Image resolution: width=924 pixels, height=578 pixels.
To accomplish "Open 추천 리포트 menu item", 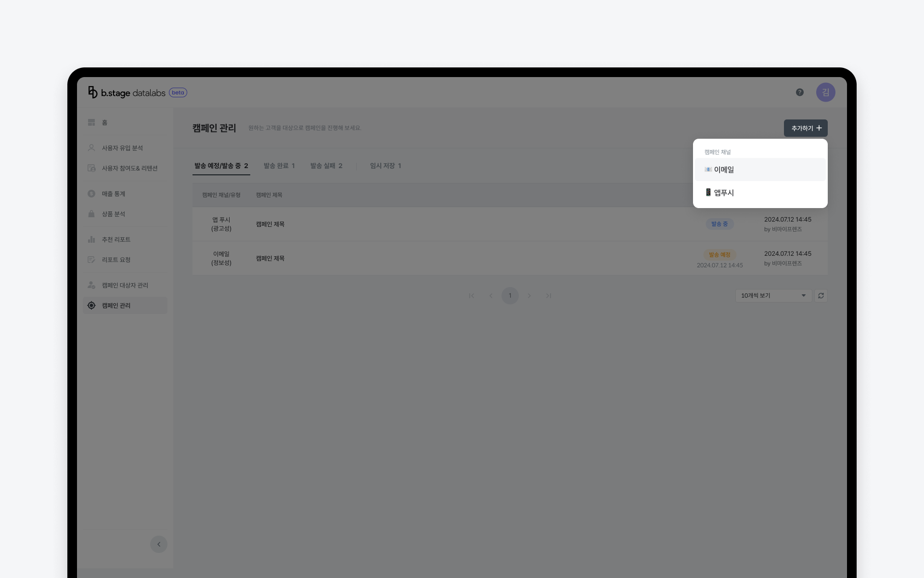I will click(x=125, y=239).
